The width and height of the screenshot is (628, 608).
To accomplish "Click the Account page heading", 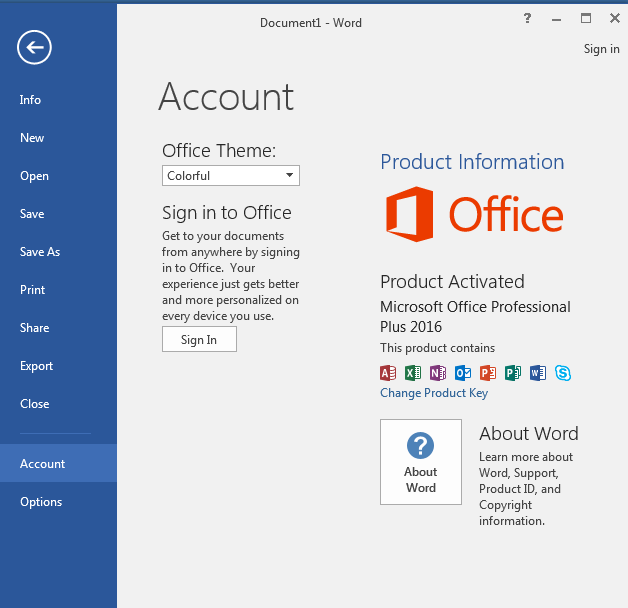I will [226, 97].
